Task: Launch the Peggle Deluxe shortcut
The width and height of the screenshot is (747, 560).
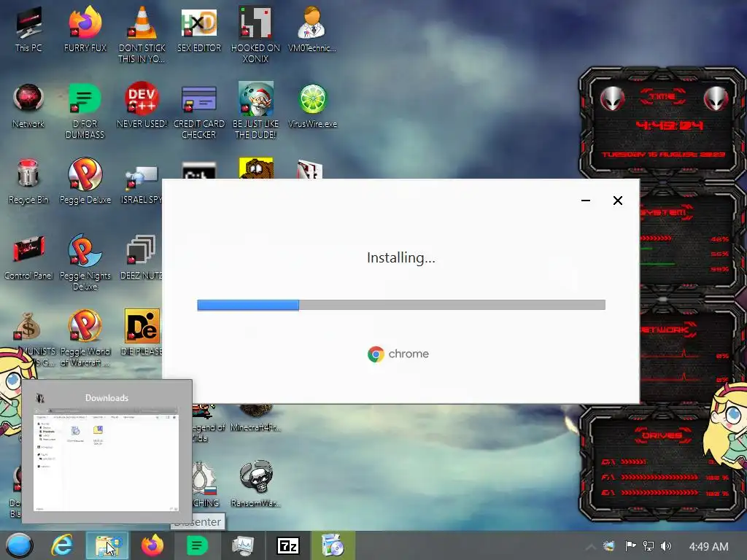Action: tap(85, 182)
